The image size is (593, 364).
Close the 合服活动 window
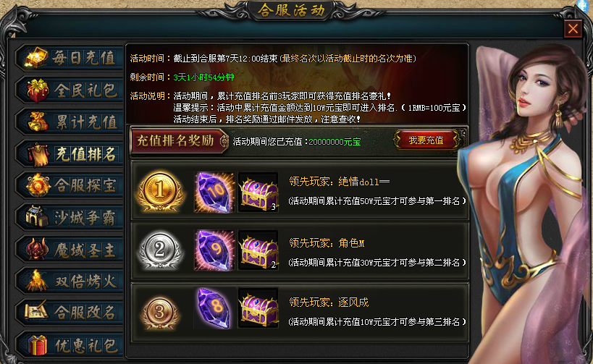pyautogui.click(x=573, y=29)
